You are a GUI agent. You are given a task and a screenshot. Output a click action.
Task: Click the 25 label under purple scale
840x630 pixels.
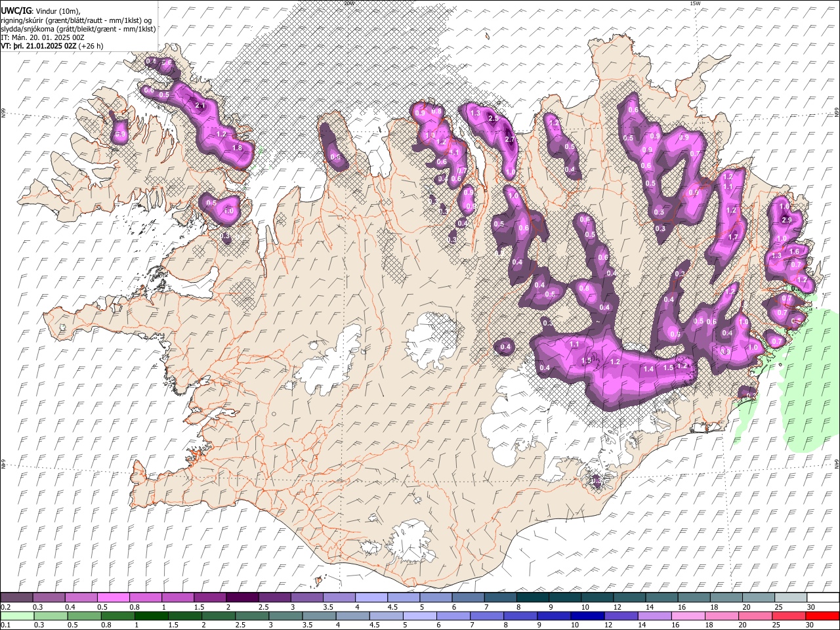(779, 607)
